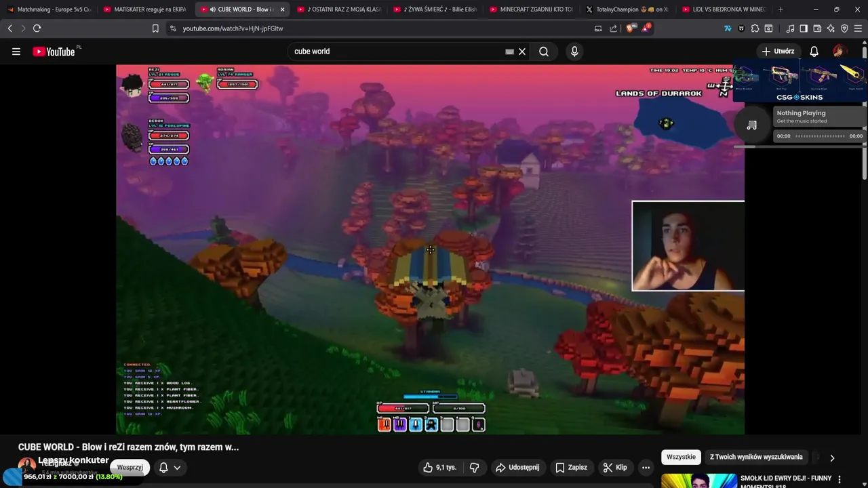868x488 pixels.
Task: Open YouTube notifications bell
Action: click(x=814, y=52)
